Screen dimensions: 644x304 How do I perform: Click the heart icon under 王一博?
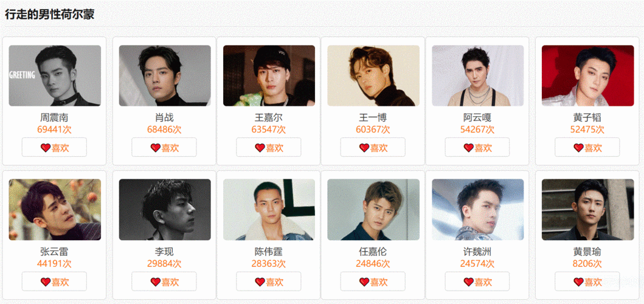tap(364, 148)
